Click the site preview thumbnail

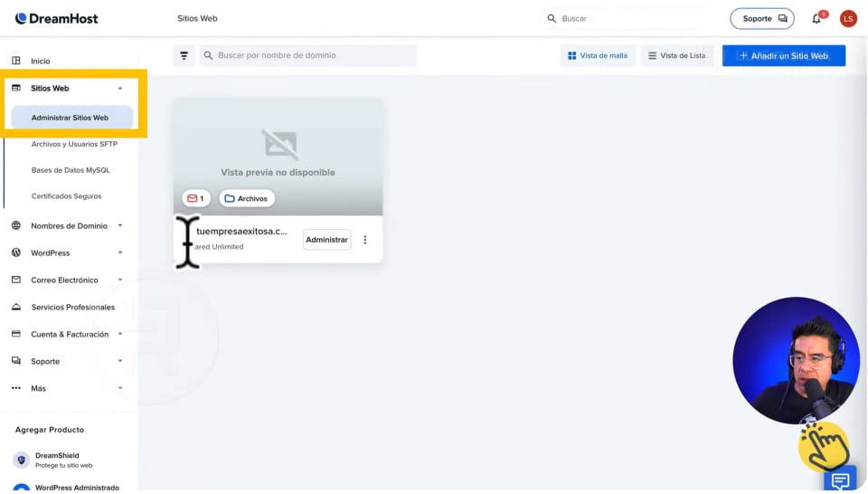tap(278, 157)
